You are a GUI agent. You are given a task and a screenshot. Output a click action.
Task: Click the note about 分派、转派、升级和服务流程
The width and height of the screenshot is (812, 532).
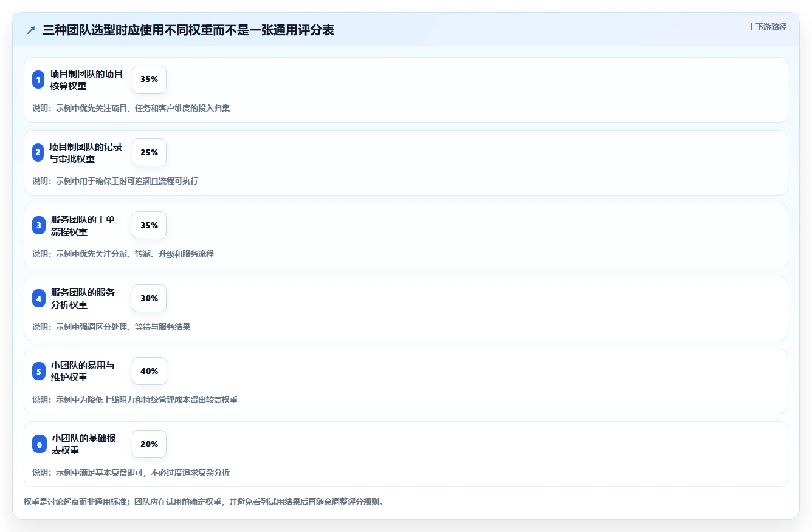pyautogui.click(x=123, y=254)
